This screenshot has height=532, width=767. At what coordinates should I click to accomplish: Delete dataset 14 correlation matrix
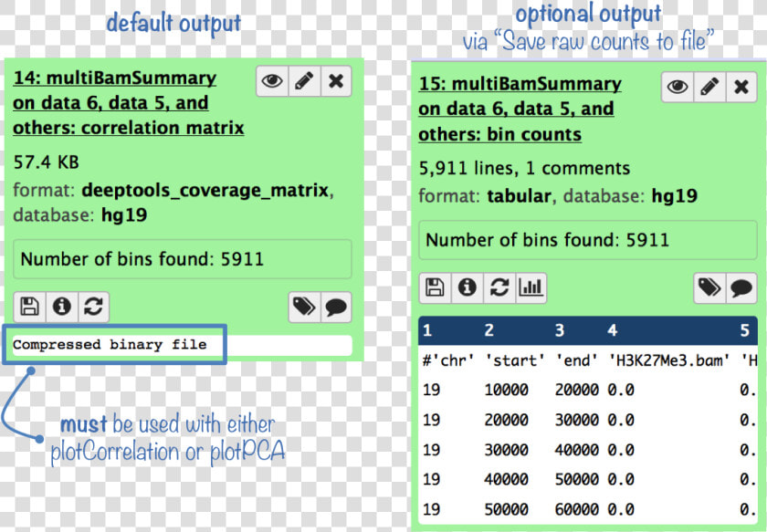click(336, 80)
